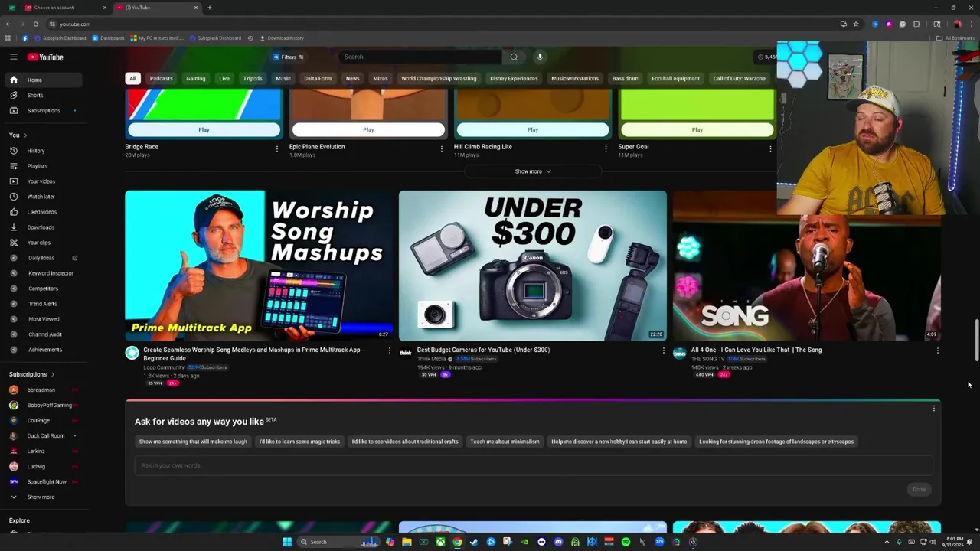Viewport: 980px width, 551px height.
Task: Expand Show more under playables
Action: point(533,171)
